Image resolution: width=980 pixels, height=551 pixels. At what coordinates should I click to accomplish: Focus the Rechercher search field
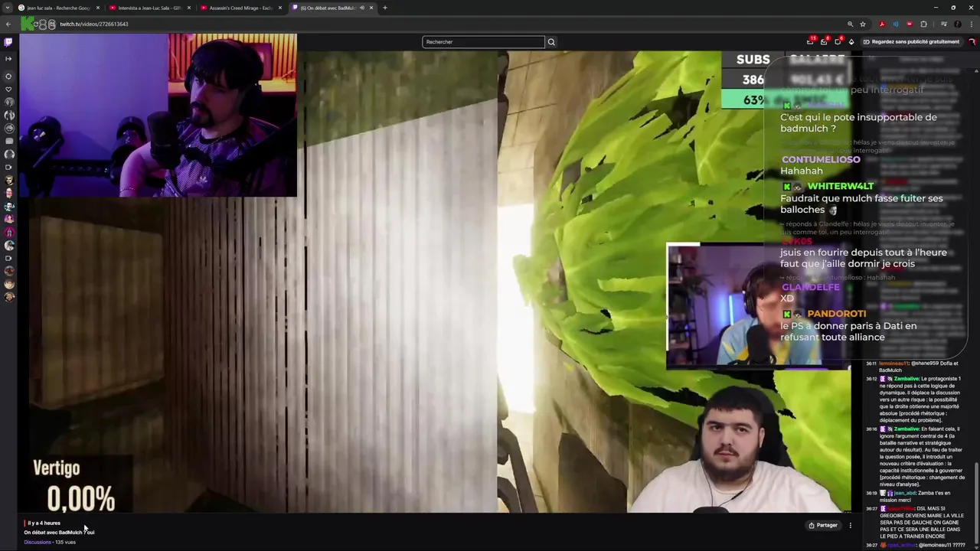tap(483, 42)
